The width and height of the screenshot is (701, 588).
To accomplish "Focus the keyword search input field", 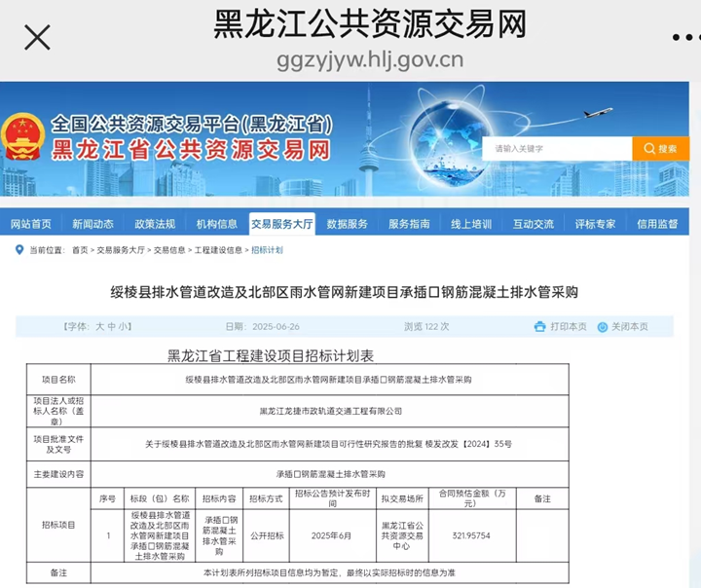I will click(x=557, y=148).
